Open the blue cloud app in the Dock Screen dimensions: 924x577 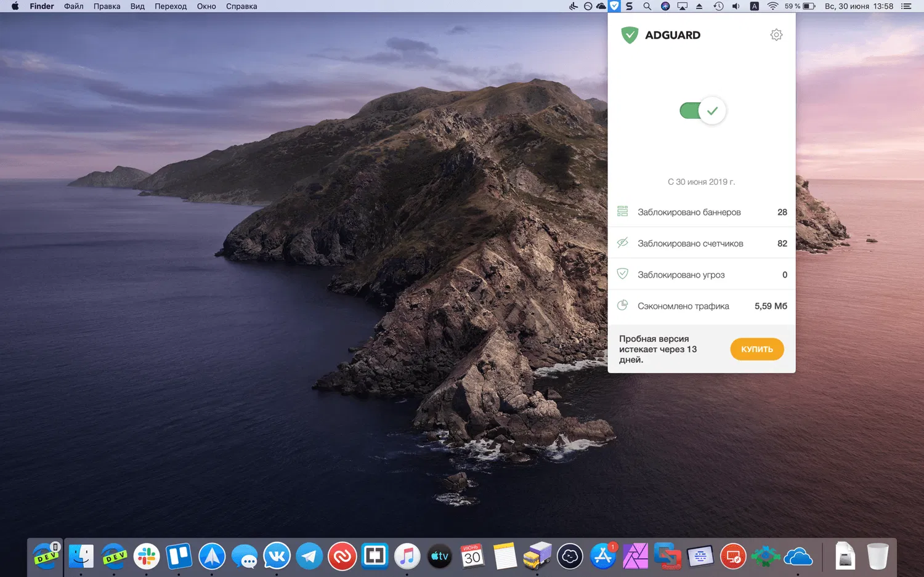798,557
